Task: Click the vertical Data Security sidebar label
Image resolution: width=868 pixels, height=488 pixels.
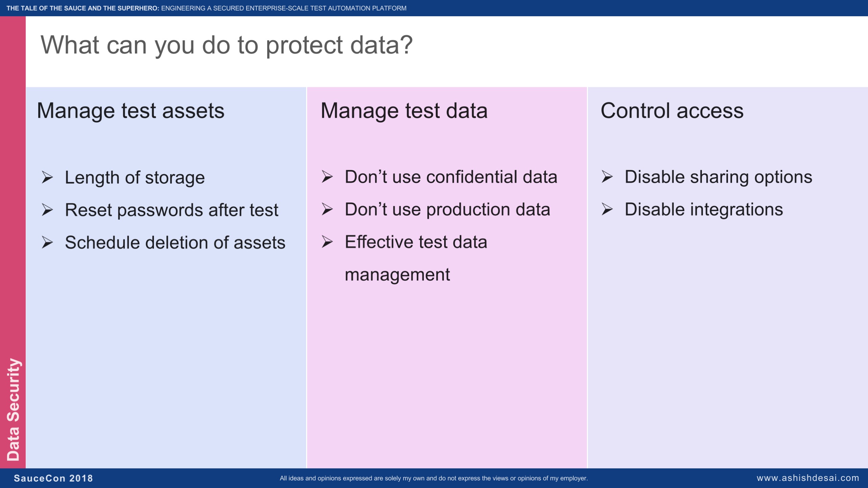Action: pyautogui.click(x=13, y=410)
